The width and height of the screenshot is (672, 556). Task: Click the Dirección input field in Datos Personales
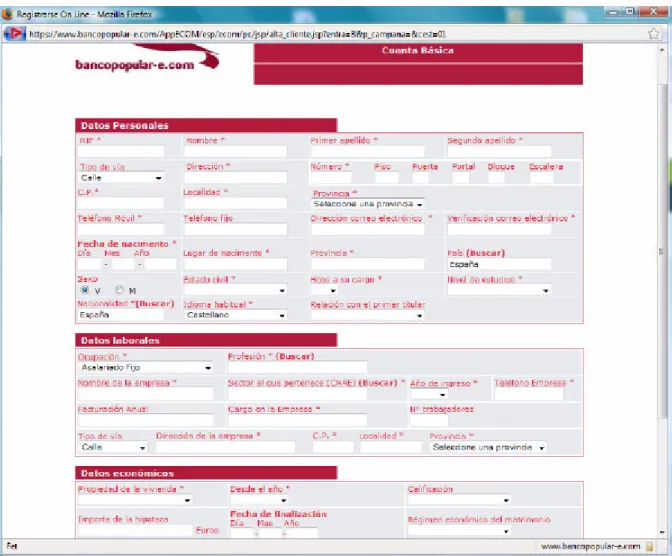(235, 177)
